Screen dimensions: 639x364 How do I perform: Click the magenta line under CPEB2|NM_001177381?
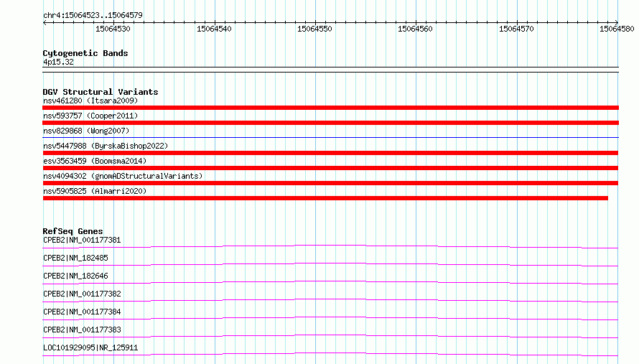[x=330, y=246]
